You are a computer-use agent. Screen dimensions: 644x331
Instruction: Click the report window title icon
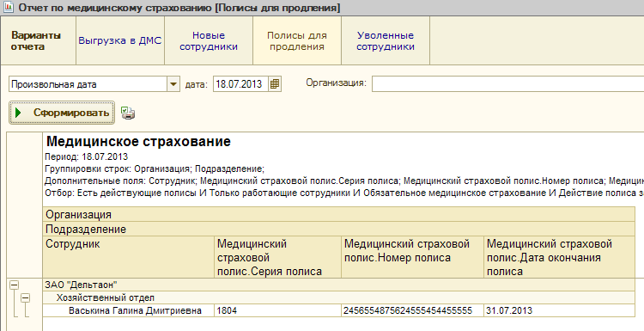point(8,7)
